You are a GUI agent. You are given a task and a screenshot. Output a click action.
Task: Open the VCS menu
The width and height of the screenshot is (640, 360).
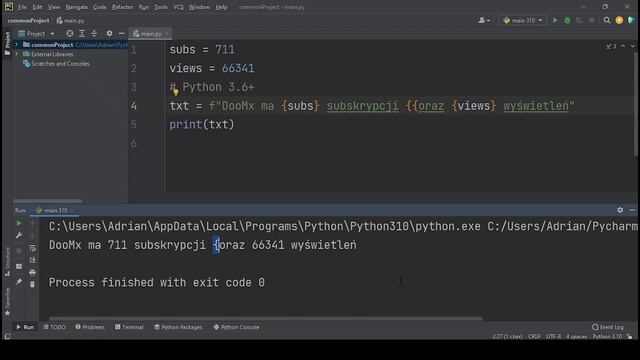click(178, 7)
